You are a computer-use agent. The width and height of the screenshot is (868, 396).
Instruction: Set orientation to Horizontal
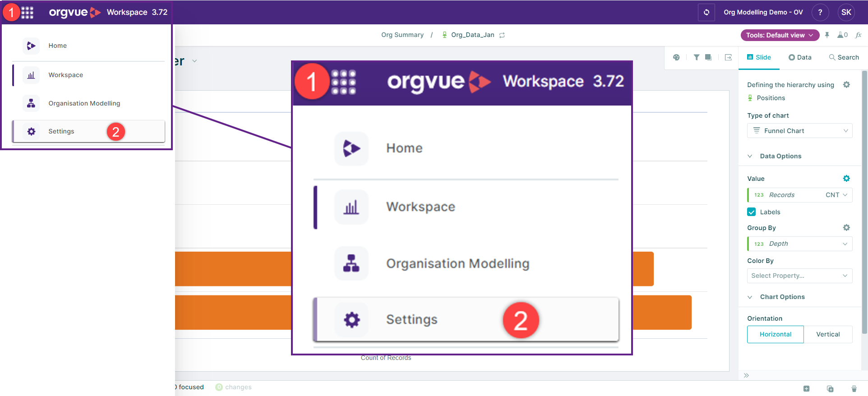pos(776,334)
